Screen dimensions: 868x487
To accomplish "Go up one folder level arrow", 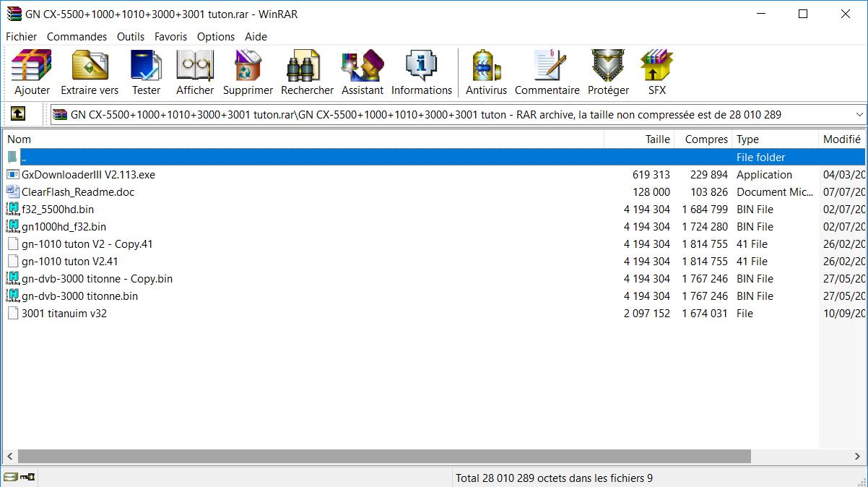I will pyautogui.click(x=17, y=114).
